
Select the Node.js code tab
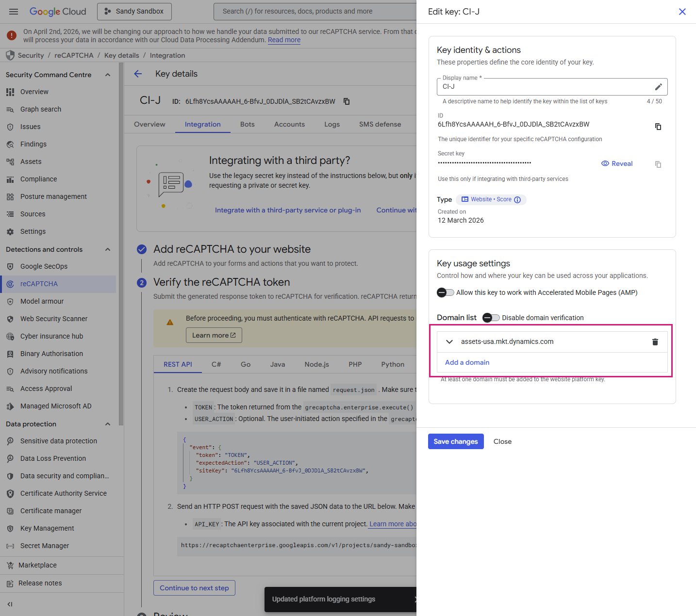[x=317, y=364]
